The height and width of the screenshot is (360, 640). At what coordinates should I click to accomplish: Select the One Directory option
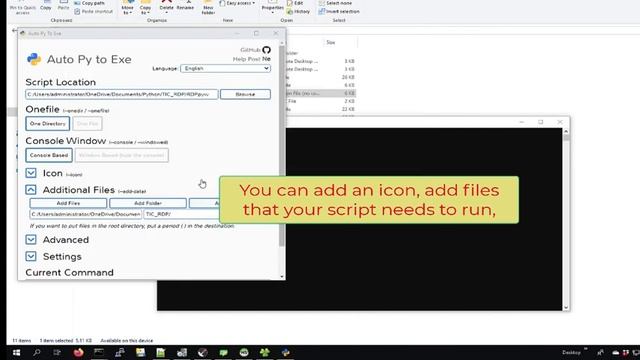[48, 124]
